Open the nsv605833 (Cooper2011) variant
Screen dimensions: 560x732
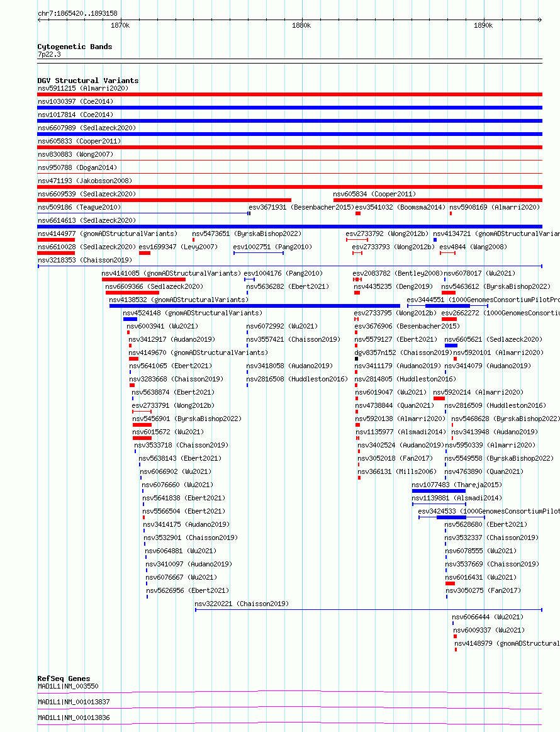(79, 141)
